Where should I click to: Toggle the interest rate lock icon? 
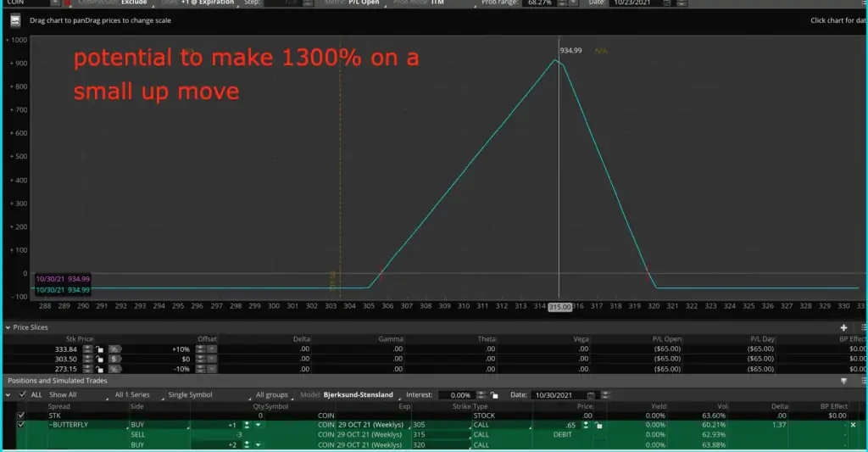(x=494, y=395)
